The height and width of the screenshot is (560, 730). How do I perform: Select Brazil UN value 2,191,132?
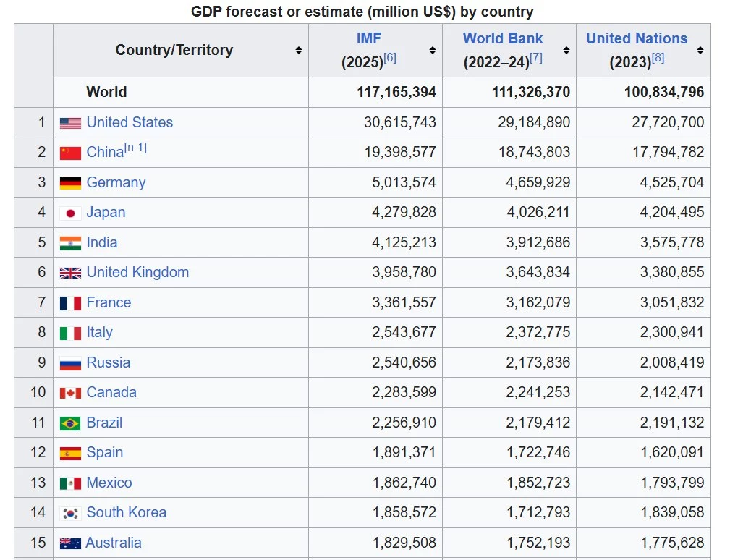coord(672,423)
